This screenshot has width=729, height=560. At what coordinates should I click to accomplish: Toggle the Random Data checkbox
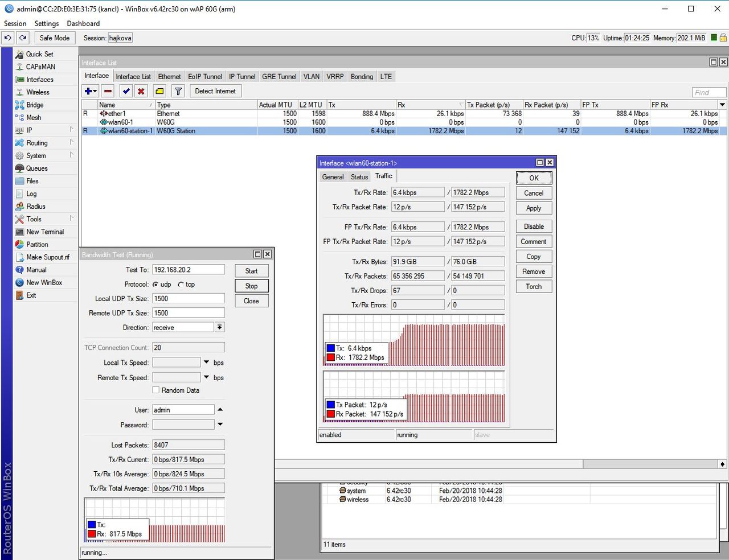point(155,390)
